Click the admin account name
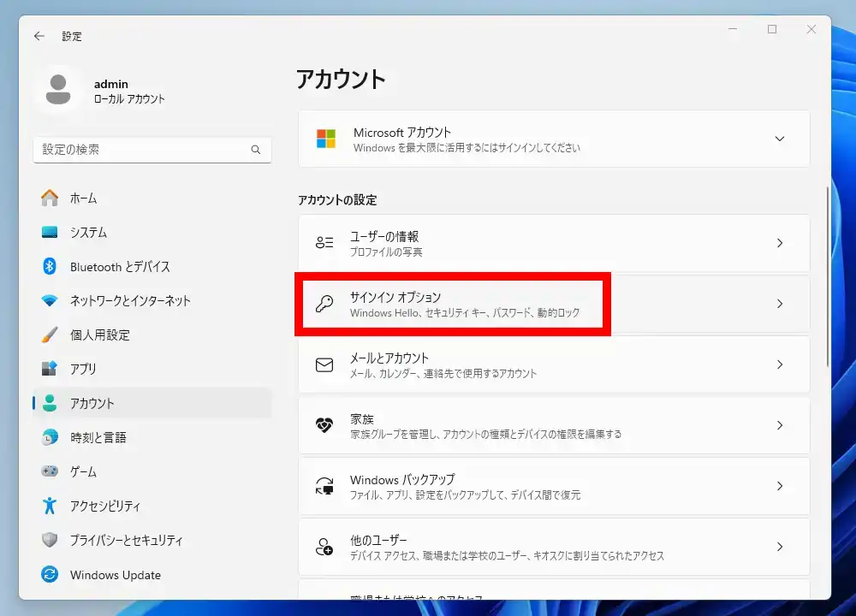The height and width of the screenshot is (616, 856). [110, 84]
